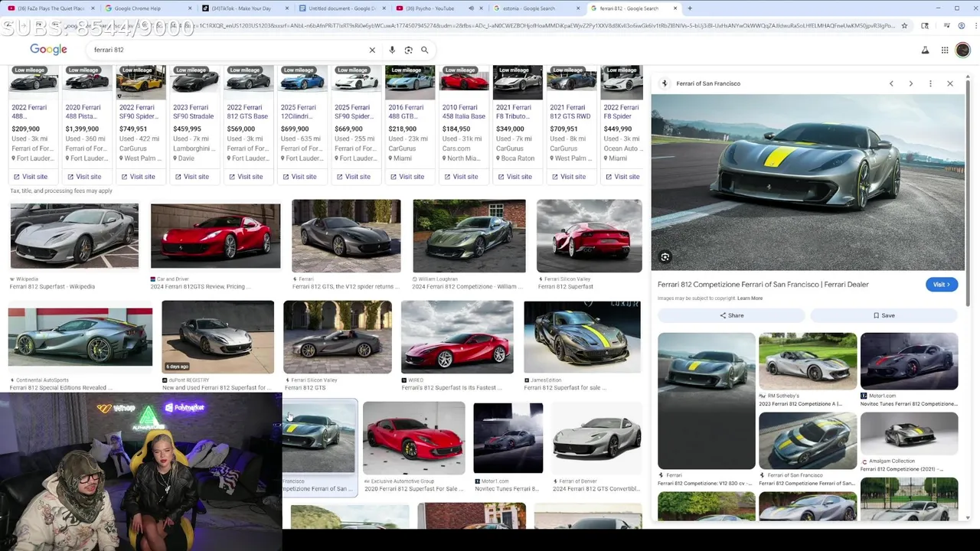980x551 pixels.
Task: Open Amalgam Collection 812 Competizione related image
Action: [909, 434]
